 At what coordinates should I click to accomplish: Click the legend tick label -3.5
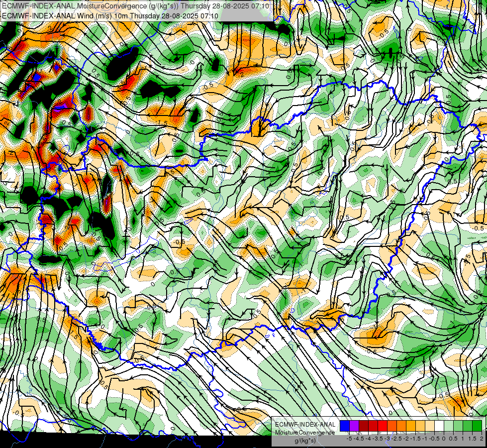point(378,439)
